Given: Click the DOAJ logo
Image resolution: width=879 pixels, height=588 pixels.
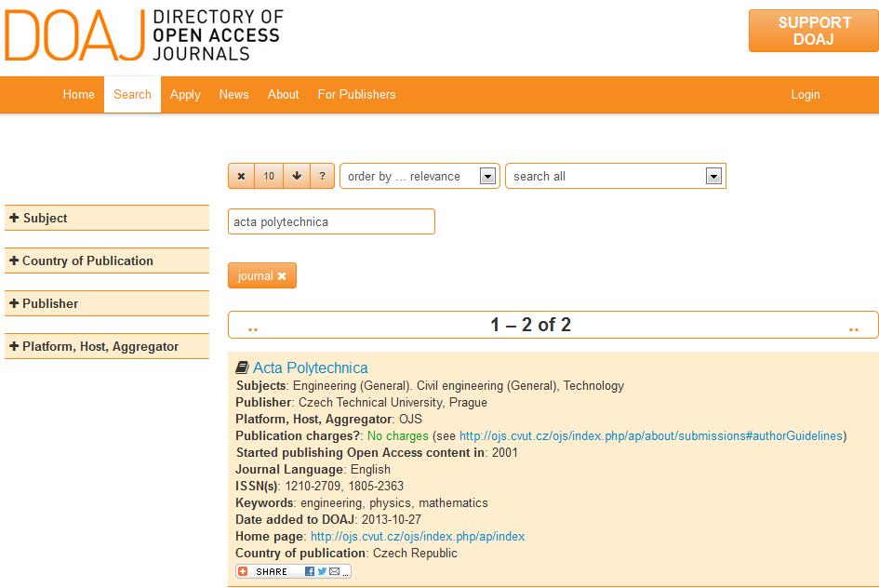Looking at the screenshot, I should click(x=143, y=34).
